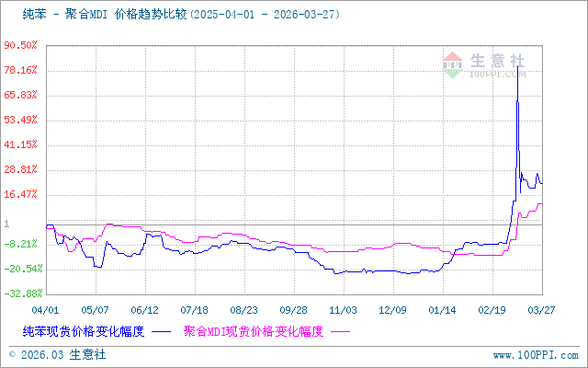Click the 41.15% y-axis label

(20, 144)
